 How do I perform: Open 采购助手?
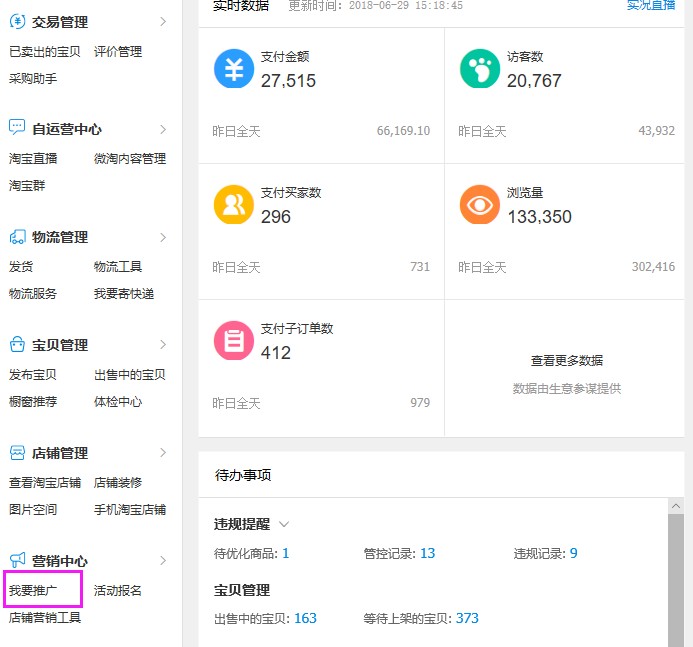point(33,79)
